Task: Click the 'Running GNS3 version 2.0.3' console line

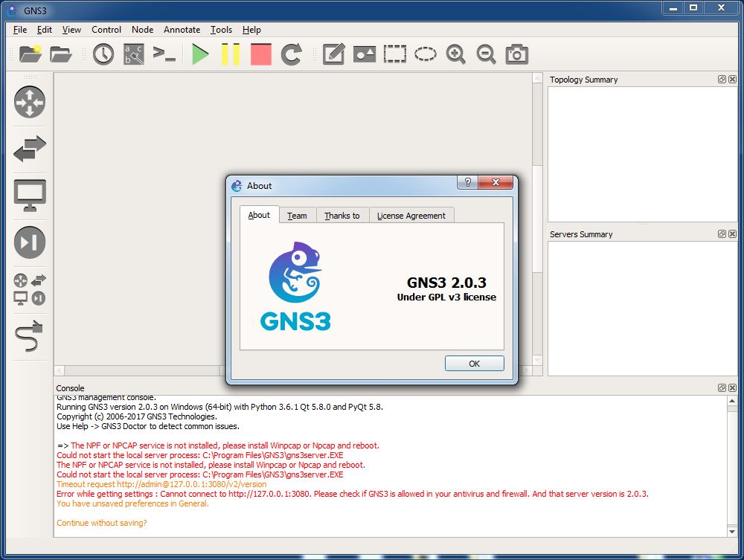Action: 219,407
